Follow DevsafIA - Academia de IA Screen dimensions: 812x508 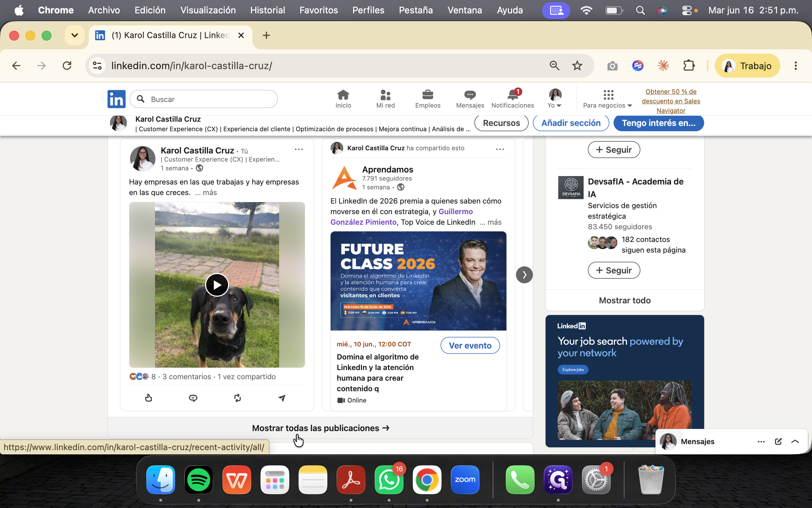(614, 270)
